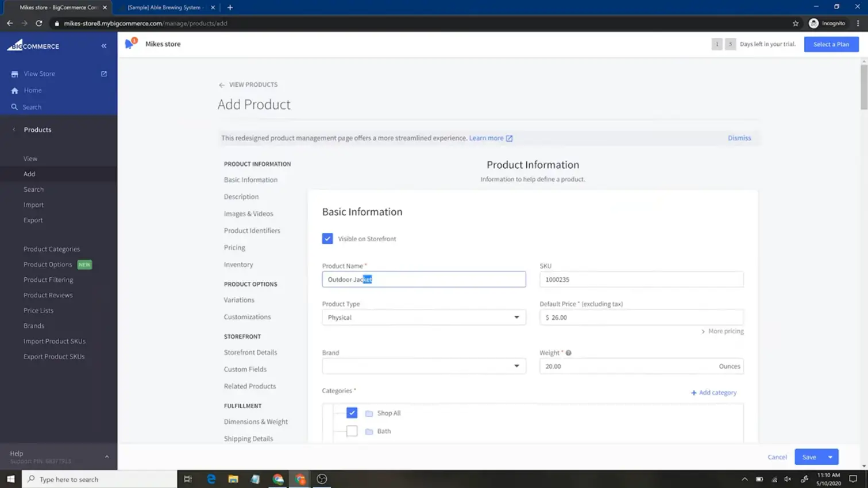The height and width of the screenshot is (488, 868).
Task: Click in the SKU input field
Action: pos(642,280)
